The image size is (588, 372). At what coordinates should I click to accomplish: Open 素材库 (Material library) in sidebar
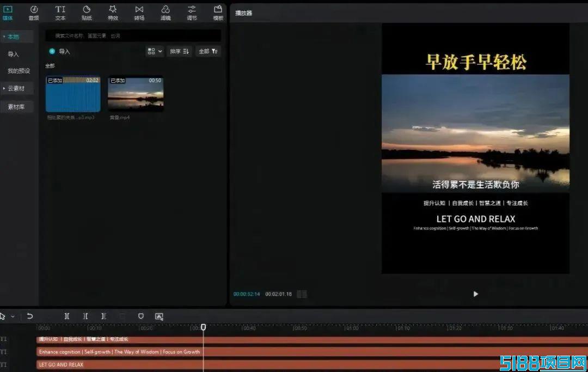(16, 107)
